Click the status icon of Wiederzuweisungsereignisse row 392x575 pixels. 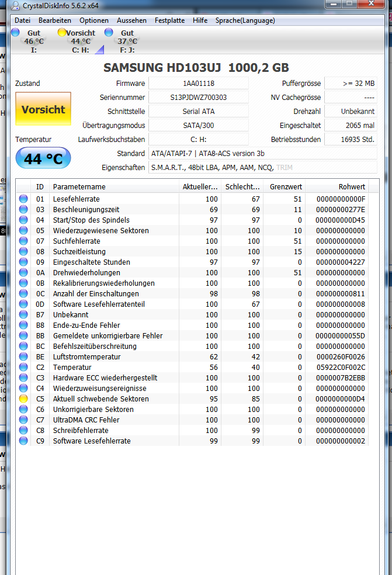pyautogui.click(x=23, y=387)
